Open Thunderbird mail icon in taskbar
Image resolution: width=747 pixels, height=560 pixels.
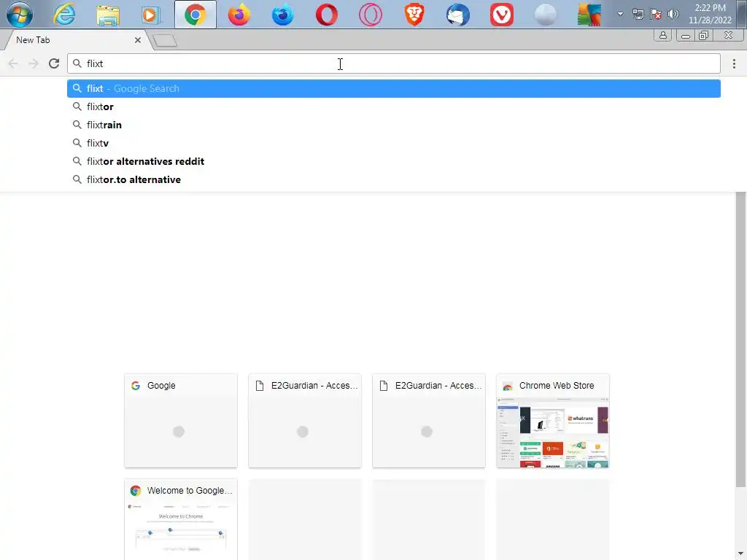458,15
